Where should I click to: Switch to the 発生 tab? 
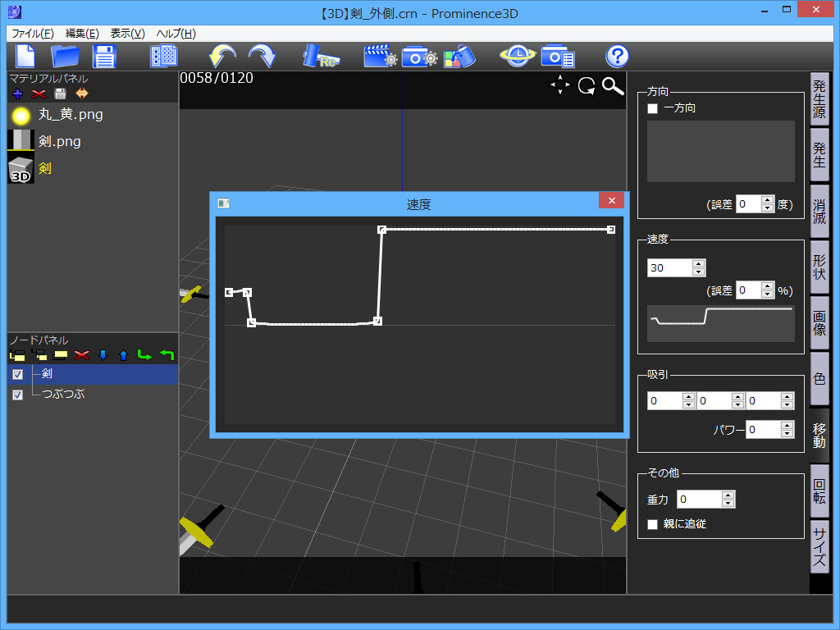819,155
